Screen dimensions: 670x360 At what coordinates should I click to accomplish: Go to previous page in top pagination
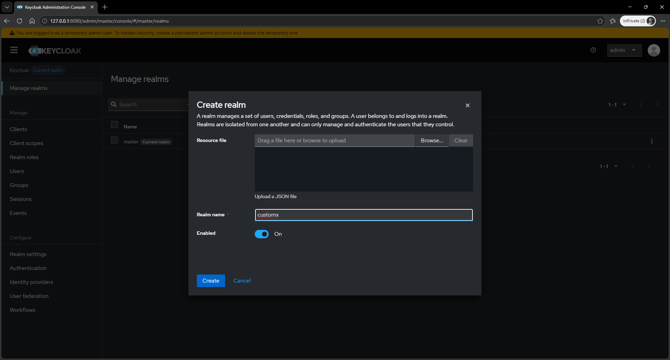click(x=641, y=105)
